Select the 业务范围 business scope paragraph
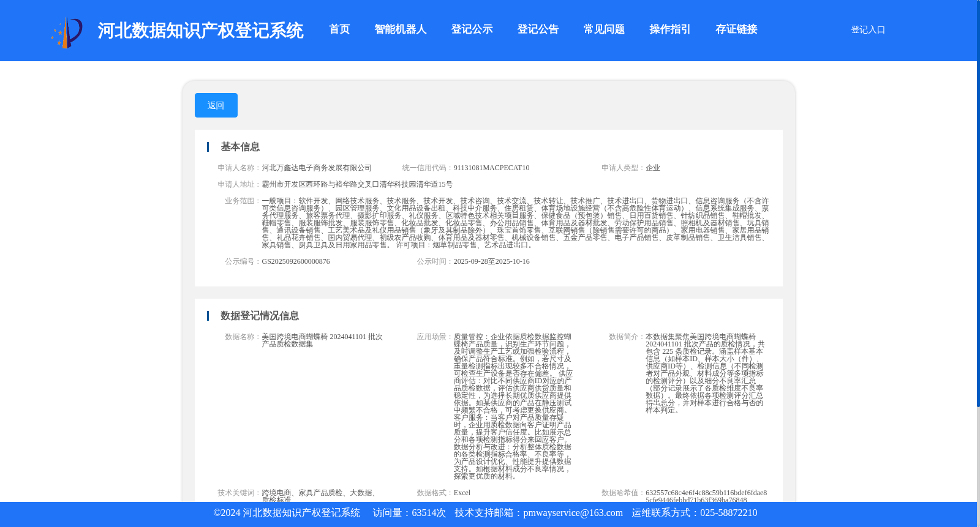 click(515, 223)
